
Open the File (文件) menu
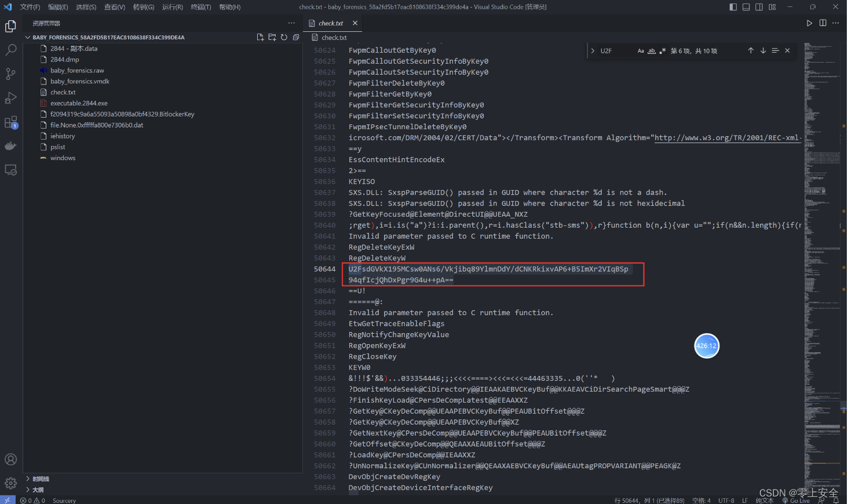tap(30, 7)
